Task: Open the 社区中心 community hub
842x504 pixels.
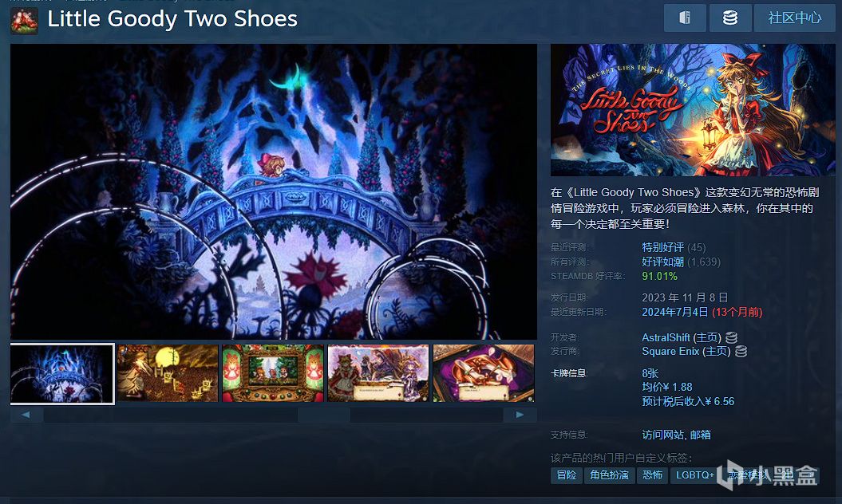Action: pyautogui.click(x=794, y=18)
